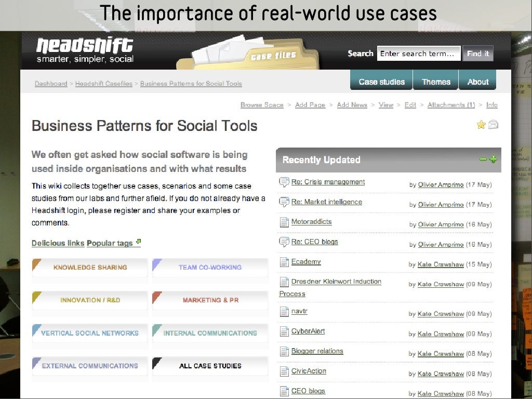The image size is (532, 399).
Task: Open Business Patterns for Social Tools breadcrumb
Action: pos(191,84)
